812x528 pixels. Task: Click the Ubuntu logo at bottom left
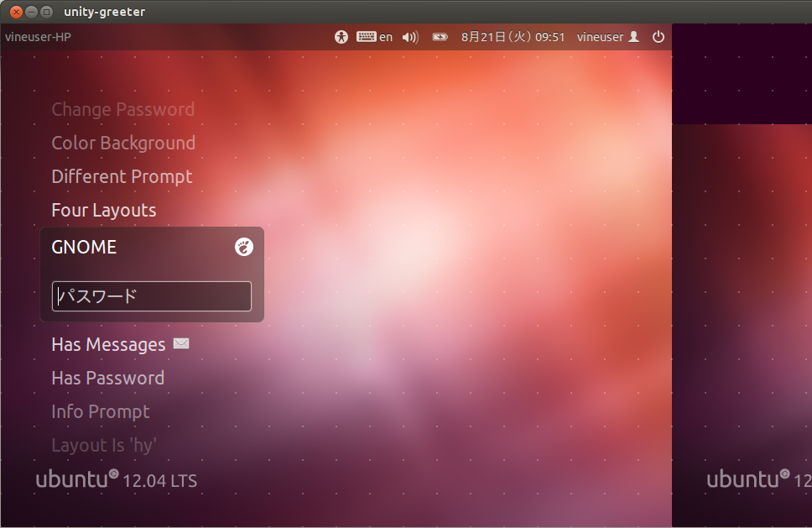[x=75, y=478]
